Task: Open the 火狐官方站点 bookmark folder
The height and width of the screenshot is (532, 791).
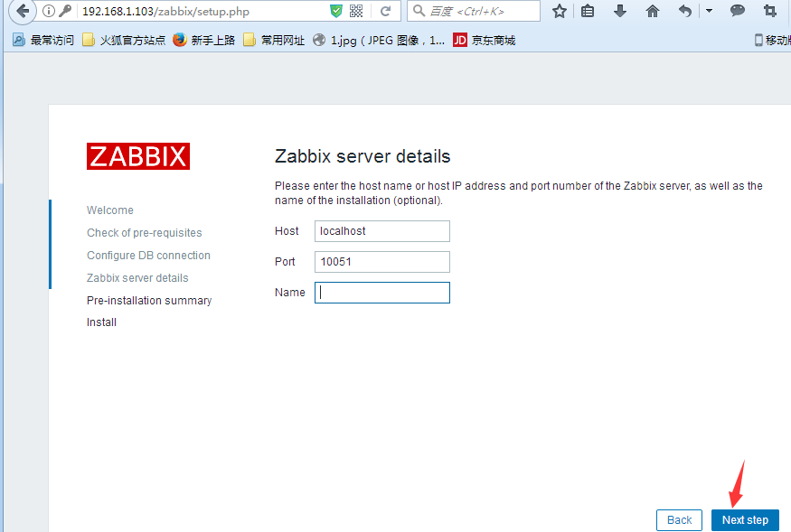Action: [x=124, y=40]
